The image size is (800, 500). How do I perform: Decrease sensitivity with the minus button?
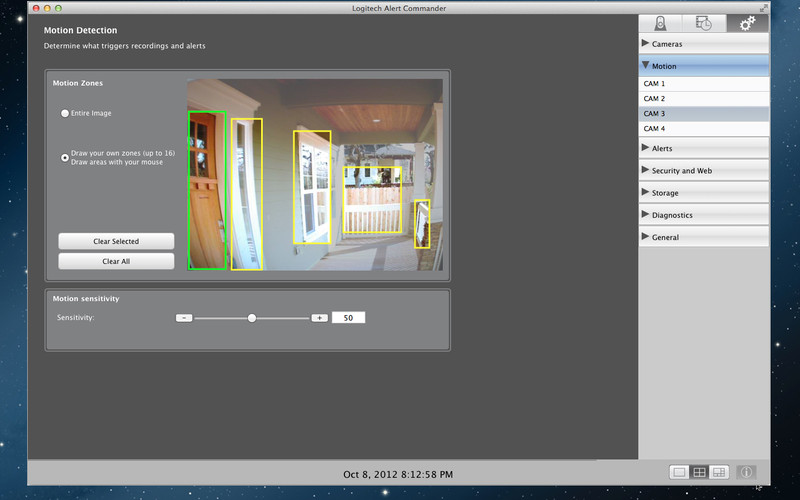pyautogui.click(x=183, y=317)
